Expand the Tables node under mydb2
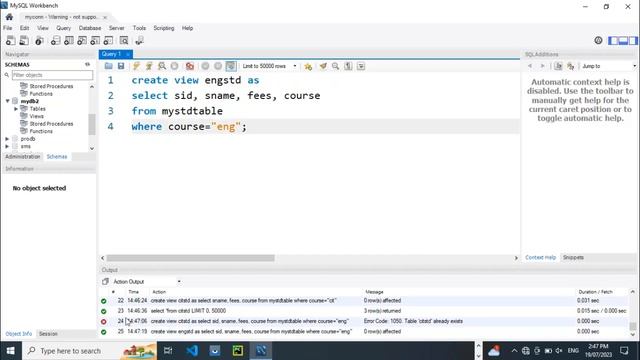 coord(16,109)
